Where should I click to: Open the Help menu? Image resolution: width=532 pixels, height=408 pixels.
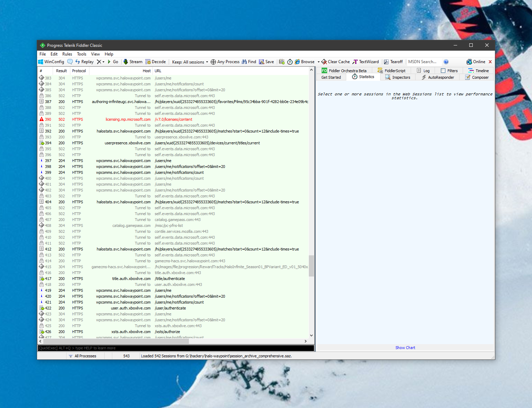pos(109,54)
